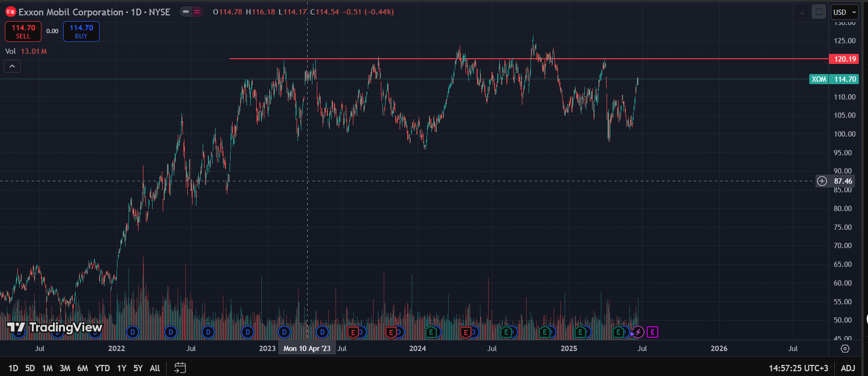868x376 pixels.
Task: Click the 0.00 spread value
Action: tap(52, 31)
